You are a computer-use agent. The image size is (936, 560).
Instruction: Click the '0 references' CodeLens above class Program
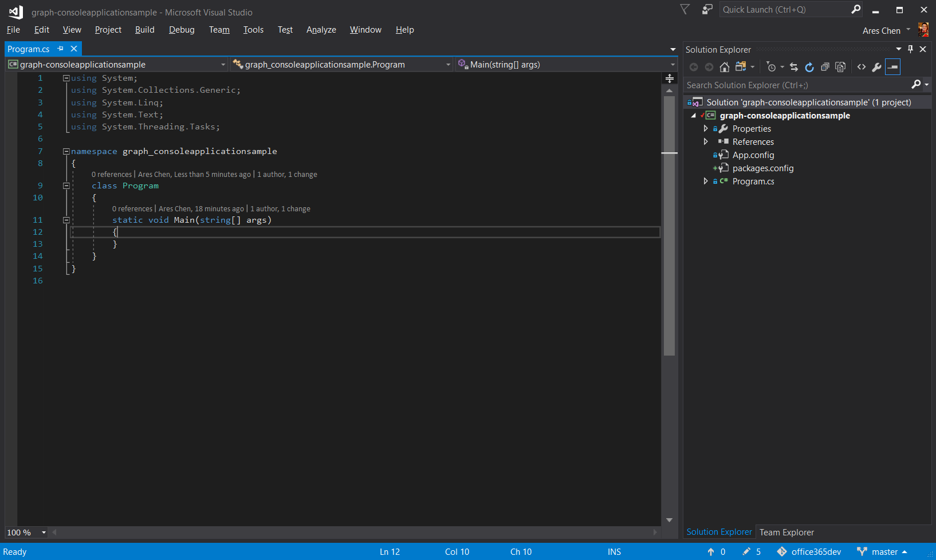pyautogui.click(x=112, y=175)
